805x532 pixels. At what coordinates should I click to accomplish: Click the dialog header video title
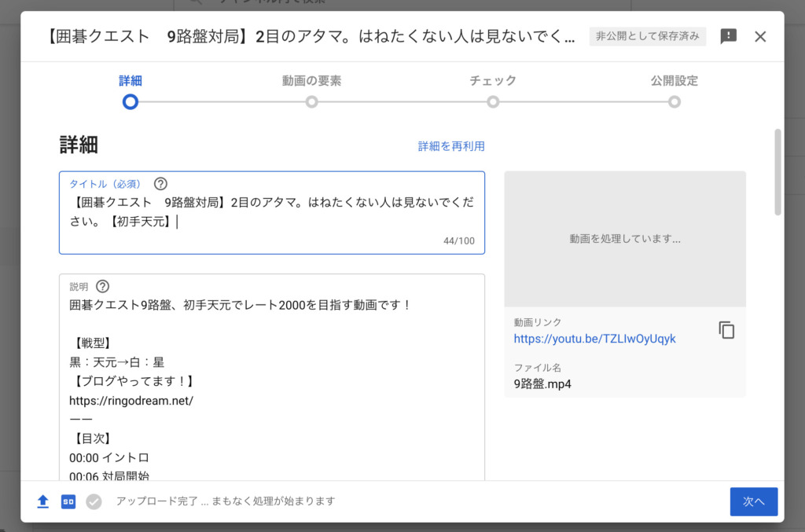[x=310, y=36]
